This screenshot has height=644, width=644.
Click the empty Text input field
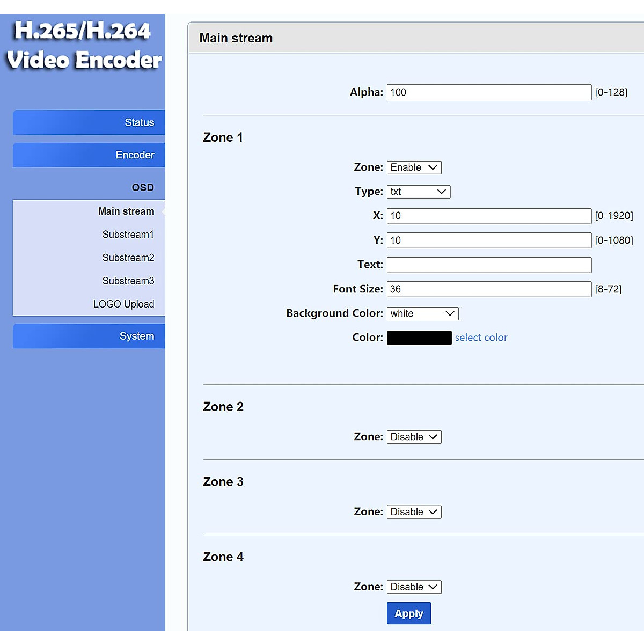point(489,265)
